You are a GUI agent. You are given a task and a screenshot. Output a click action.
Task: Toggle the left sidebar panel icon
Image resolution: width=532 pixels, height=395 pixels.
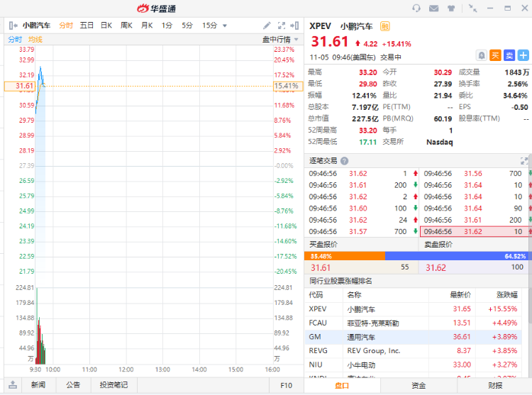12,26
